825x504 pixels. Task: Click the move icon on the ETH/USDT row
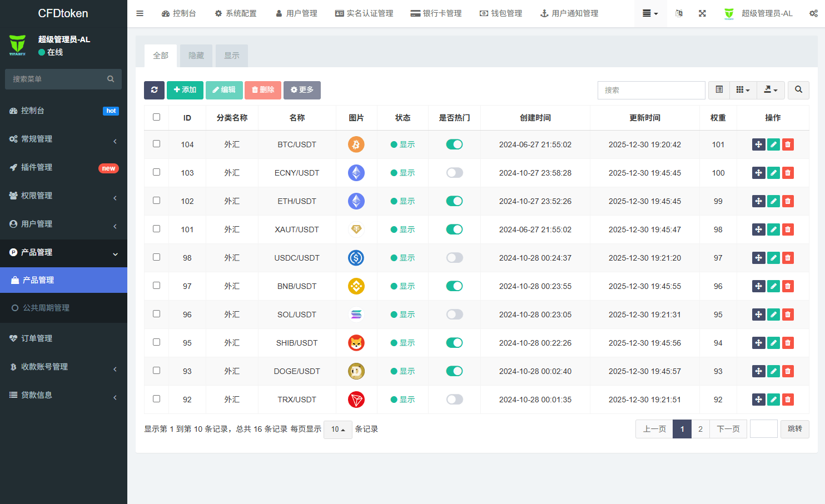[759, 201]
